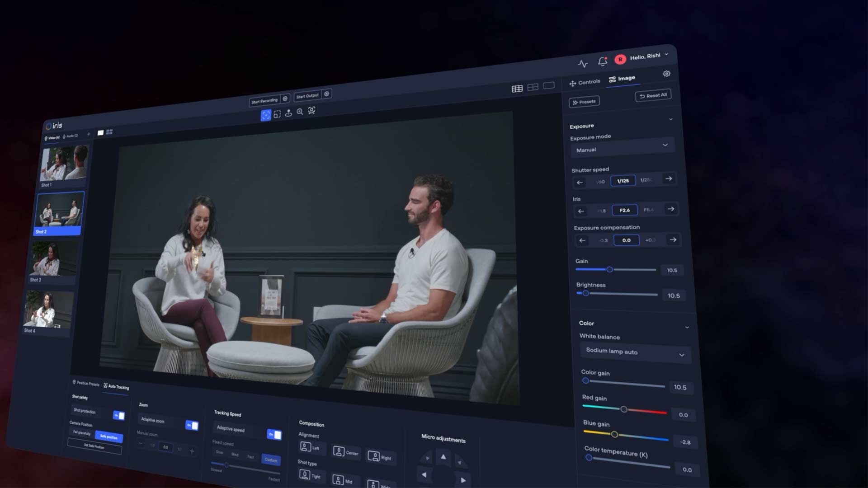Click the zoom-in magnifier tool icon
Viewport: 868px width, 488px height.
(x=300, y=112)
